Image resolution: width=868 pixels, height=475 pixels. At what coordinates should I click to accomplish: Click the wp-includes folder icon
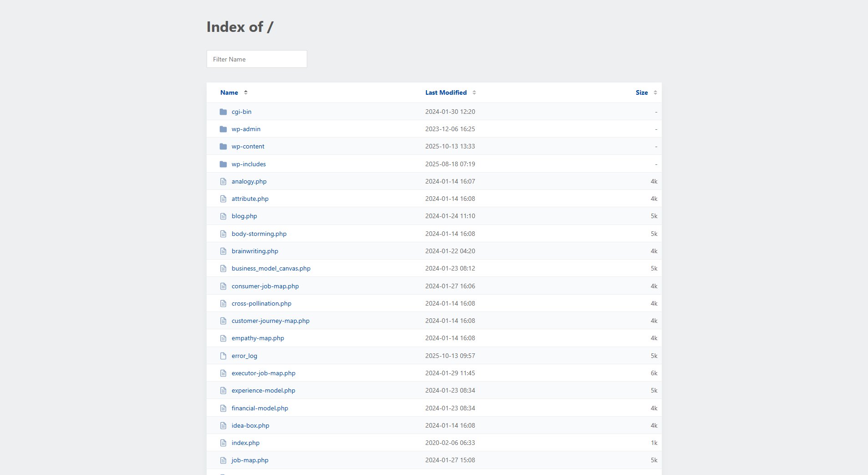(223, 164)
